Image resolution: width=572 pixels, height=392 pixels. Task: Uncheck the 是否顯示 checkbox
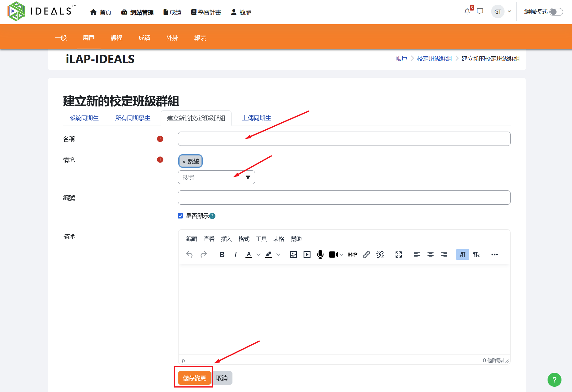click(180, 216)
